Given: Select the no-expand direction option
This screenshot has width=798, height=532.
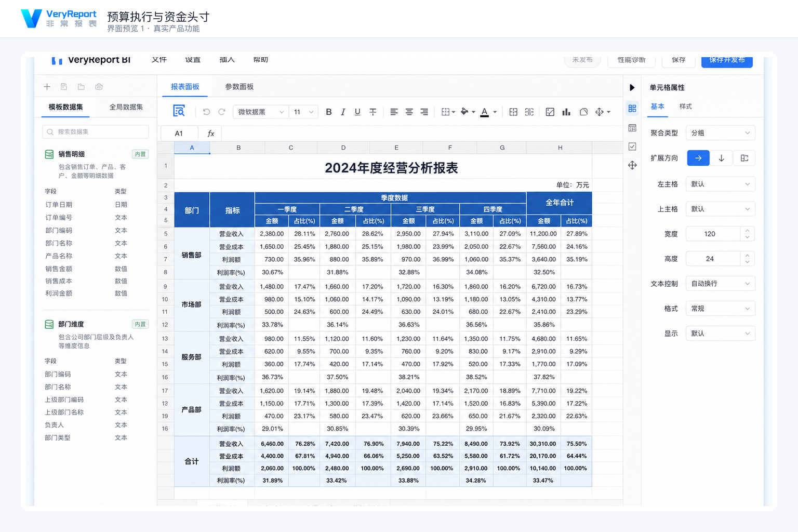Looking at the screenshot, I should (x=744, y=158).
